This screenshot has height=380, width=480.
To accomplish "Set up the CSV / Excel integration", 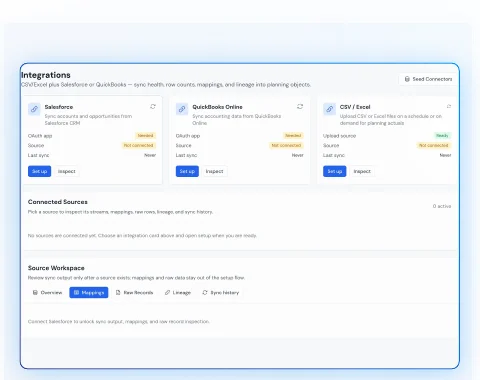I will click(x=334, y=171).
